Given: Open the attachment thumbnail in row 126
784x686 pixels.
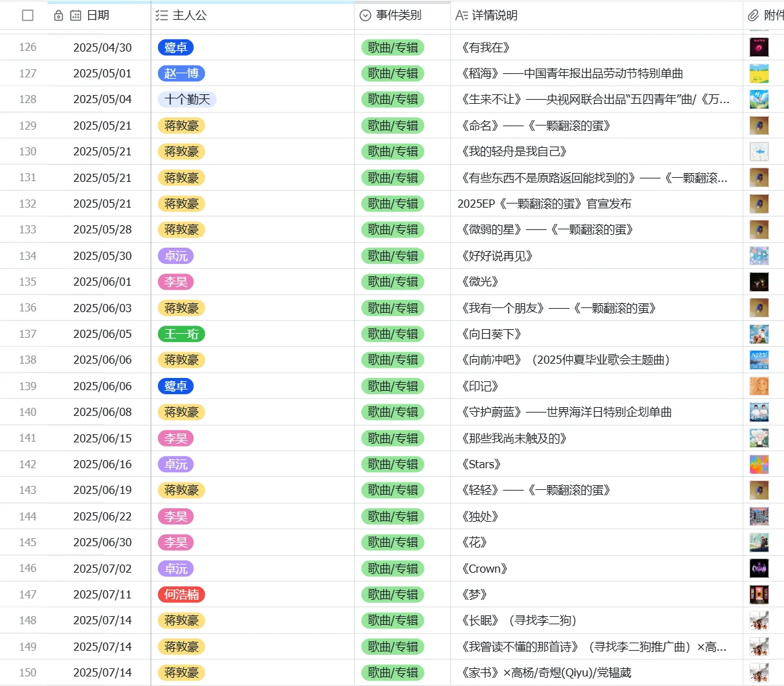Looking at the screenshot, I should tap(759, 47).
